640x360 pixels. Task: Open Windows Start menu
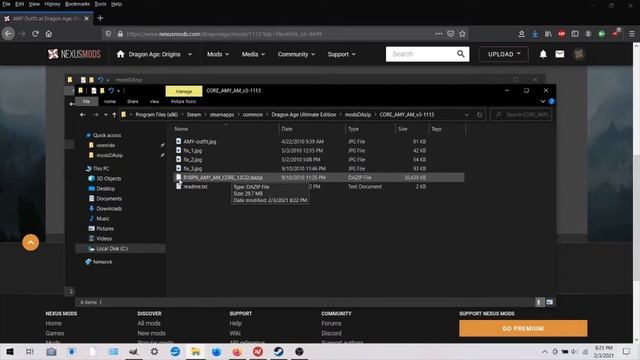click(x=9, y=351)
